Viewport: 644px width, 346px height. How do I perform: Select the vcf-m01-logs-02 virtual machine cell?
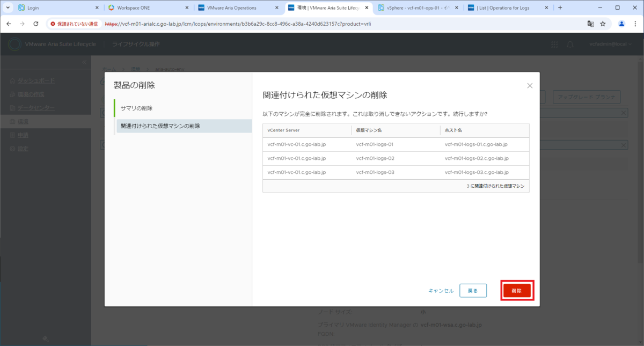(x=375, y=158)
